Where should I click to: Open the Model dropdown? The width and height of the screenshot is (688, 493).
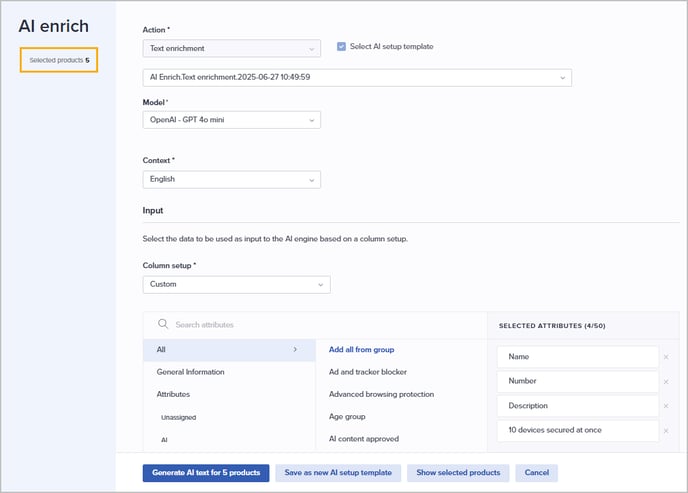point(232,120)
